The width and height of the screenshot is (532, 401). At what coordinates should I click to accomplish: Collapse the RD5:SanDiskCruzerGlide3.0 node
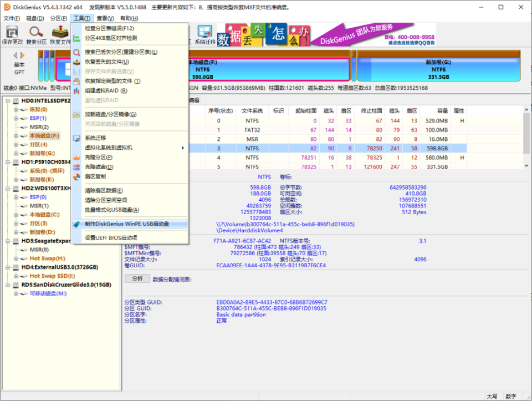tap(7, 285)
